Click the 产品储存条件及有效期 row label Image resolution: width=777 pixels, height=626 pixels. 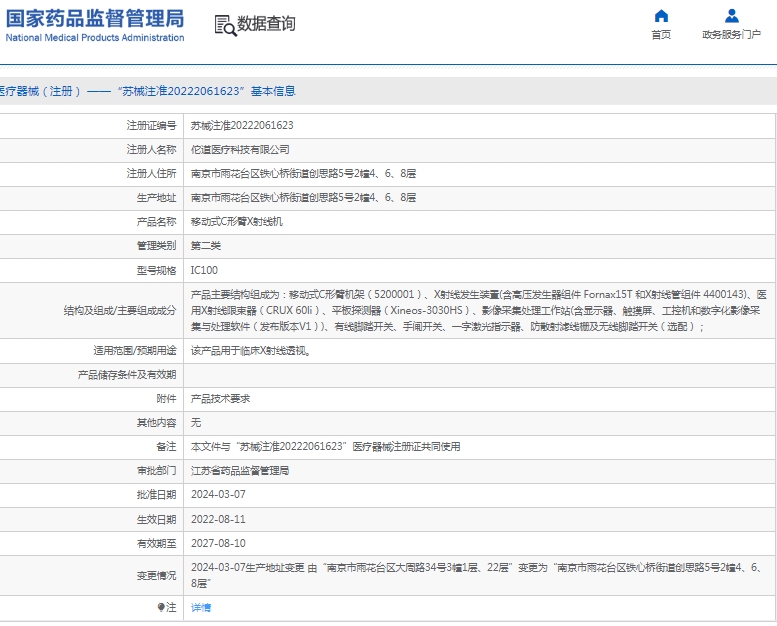[127, 375]
